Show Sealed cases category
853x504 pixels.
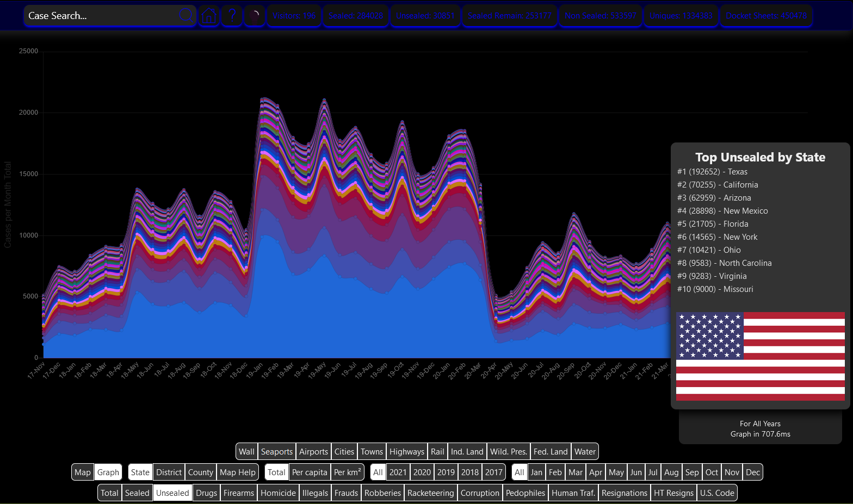tap(137, 493)
